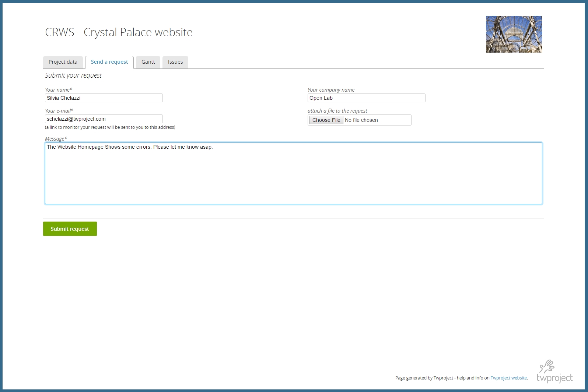
Task: Follow the Twproject website link
Action: pyautogui.click(x=508, y=378)
